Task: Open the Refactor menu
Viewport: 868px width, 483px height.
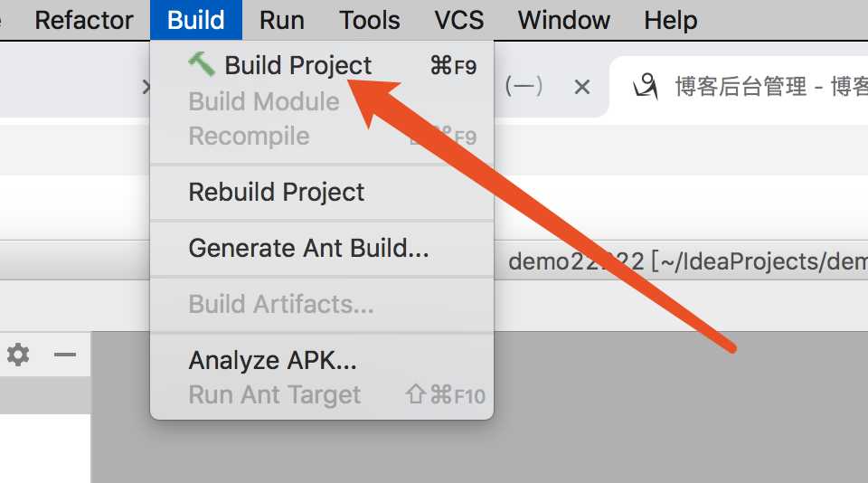Action: point(83,20)
